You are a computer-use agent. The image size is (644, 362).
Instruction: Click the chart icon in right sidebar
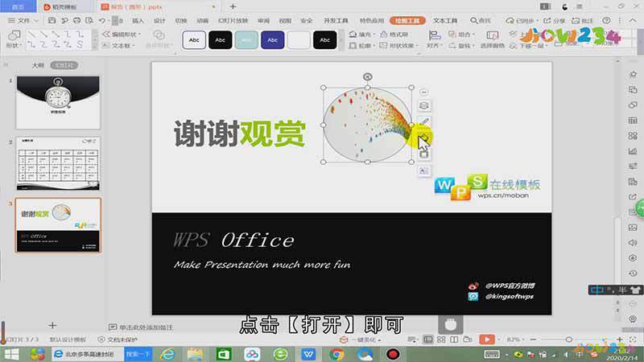pyautogui.click(x=633, y=151)
